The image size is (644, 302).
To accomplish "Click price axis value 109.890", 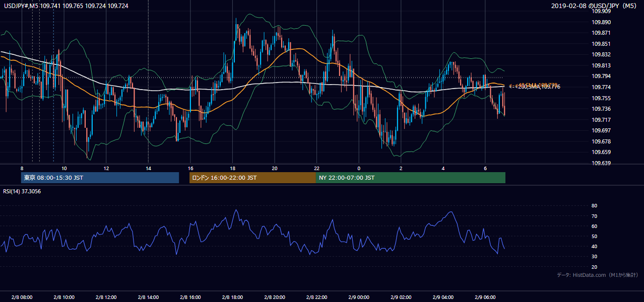I will click(x=602, y=22).
